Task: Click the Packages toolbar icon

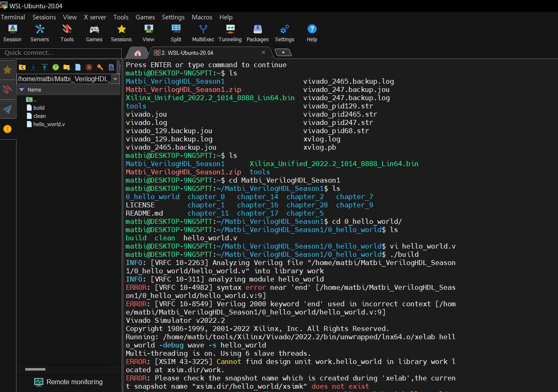Action: [x=257, y=33]
